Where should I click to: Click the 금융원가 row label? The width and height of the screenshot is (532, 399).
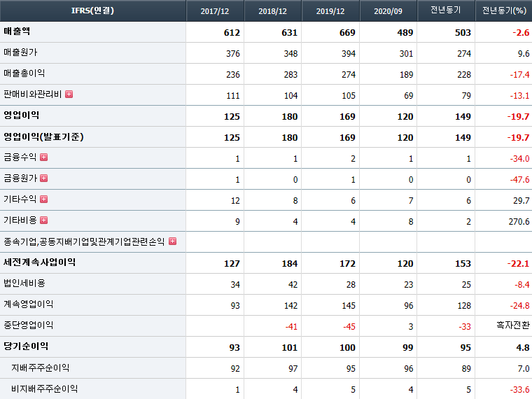tap(20, 178)
